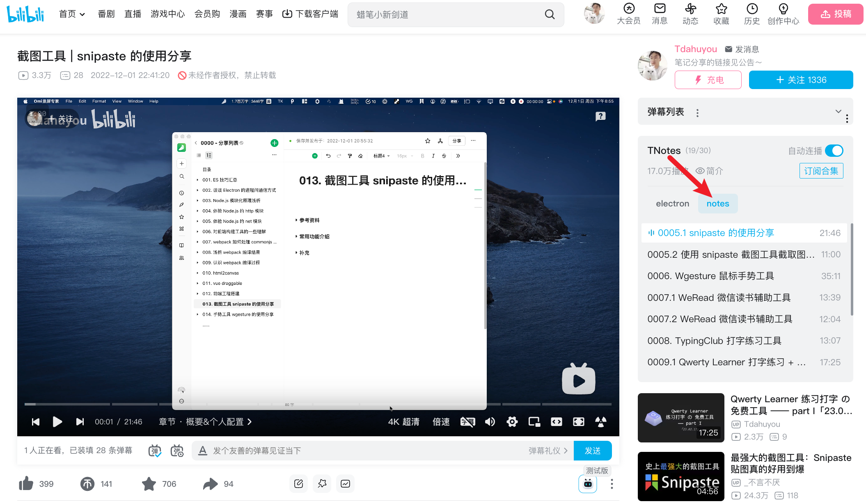Image resolution: width=866 pixels, height=504 pixels.
Task: Enter wide screen mode
Action: [x=557, y=422]
